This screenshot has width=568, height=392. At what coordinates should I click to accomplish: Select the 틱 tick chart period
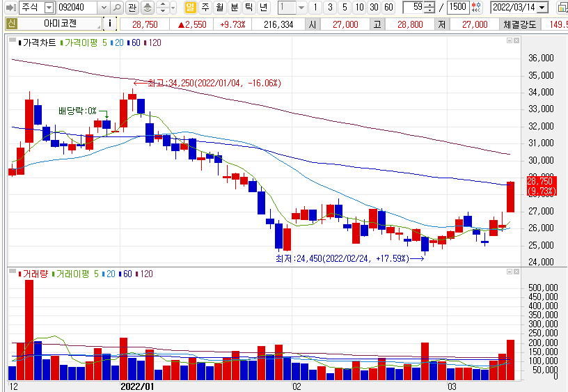(249, 7)
